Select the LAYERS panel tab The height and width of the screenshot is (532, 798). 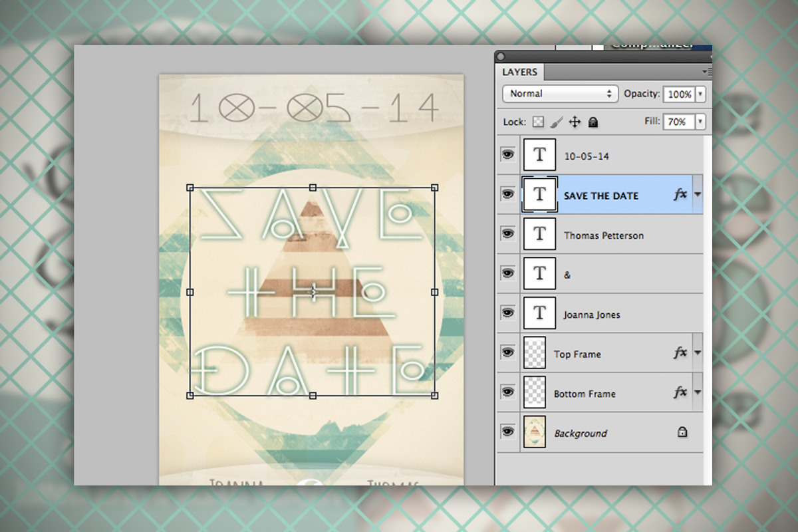coord(520,72)
